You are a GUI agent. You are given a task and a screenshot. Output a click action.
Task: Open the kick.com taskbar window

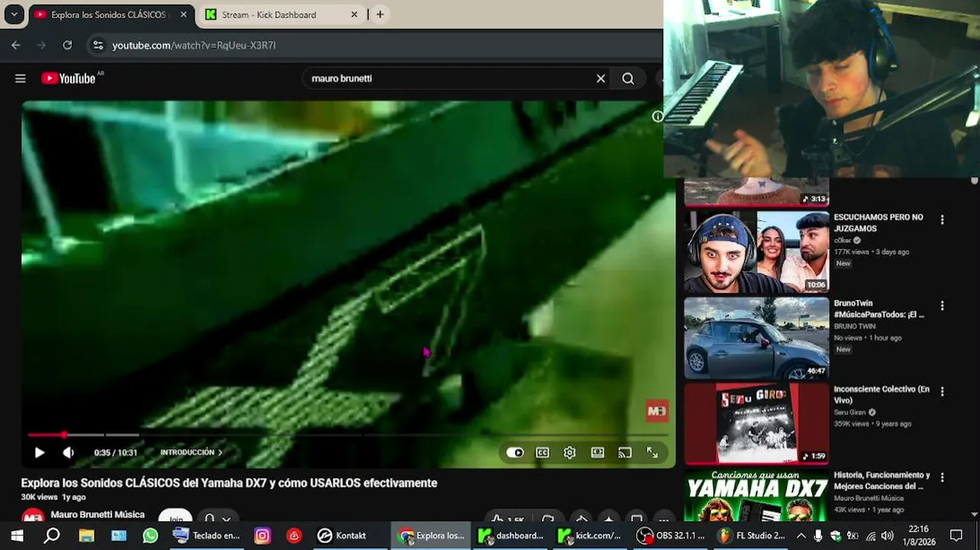pyautogui.click(x=591, y=535)
